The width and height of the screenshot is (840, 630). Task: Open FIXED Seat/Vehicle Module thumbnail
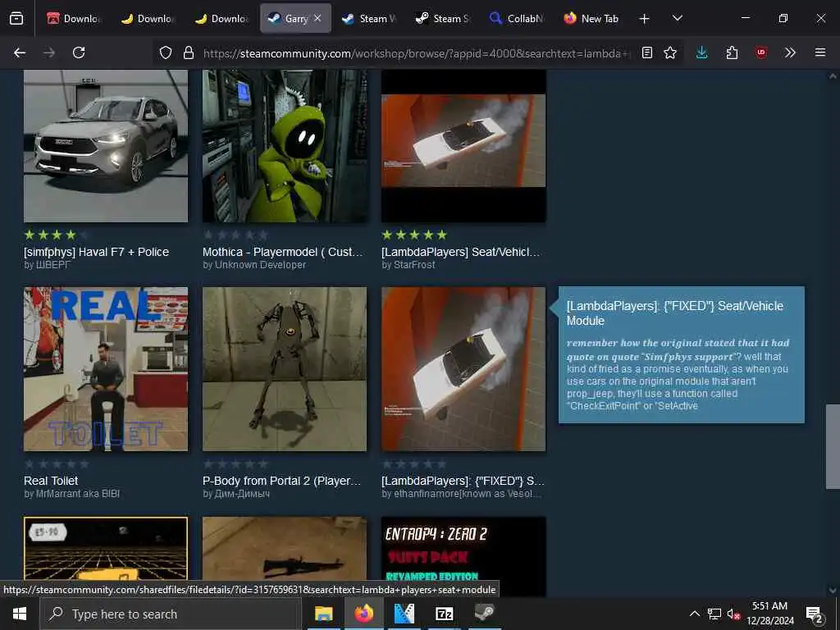coord(463,368)
